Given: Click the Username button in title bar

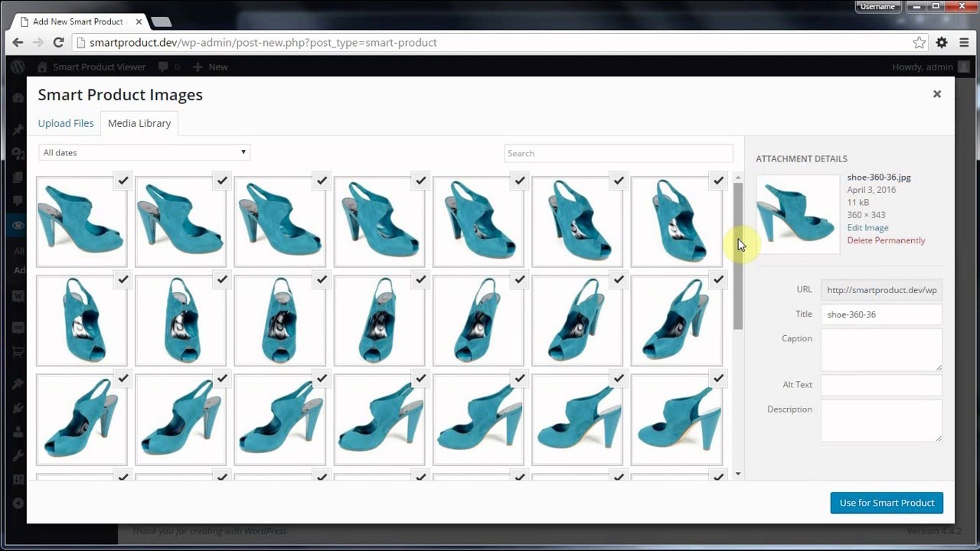Looking at the screenshot, I should point(877,6).
